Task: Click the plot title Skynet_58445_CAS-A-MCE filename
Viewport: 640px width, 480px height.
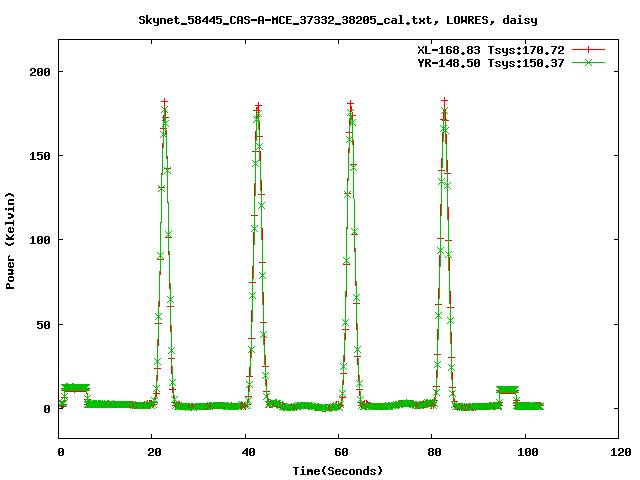Action: pyautogui.click(x=337, y=20)
